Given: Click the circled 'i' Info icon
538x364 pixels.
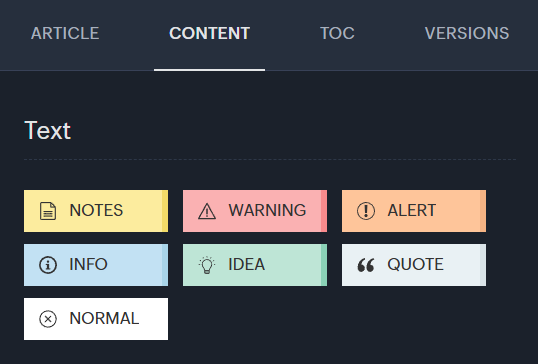Looking at the screenshot, I should pyautogui.click(x=48, y=265).
